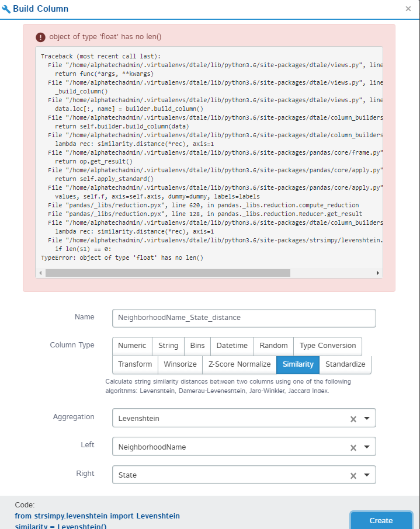420x529 pixels.
Task: Click the error message 'object of type float has no len()'
Action: point(105,37)
